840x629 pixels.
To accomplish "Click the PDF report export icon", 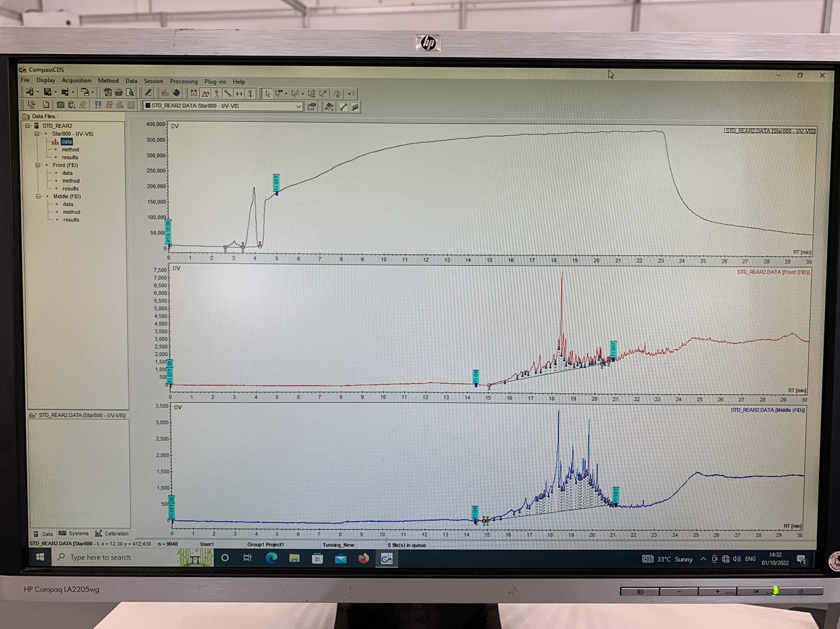I will tap(107, 92).
